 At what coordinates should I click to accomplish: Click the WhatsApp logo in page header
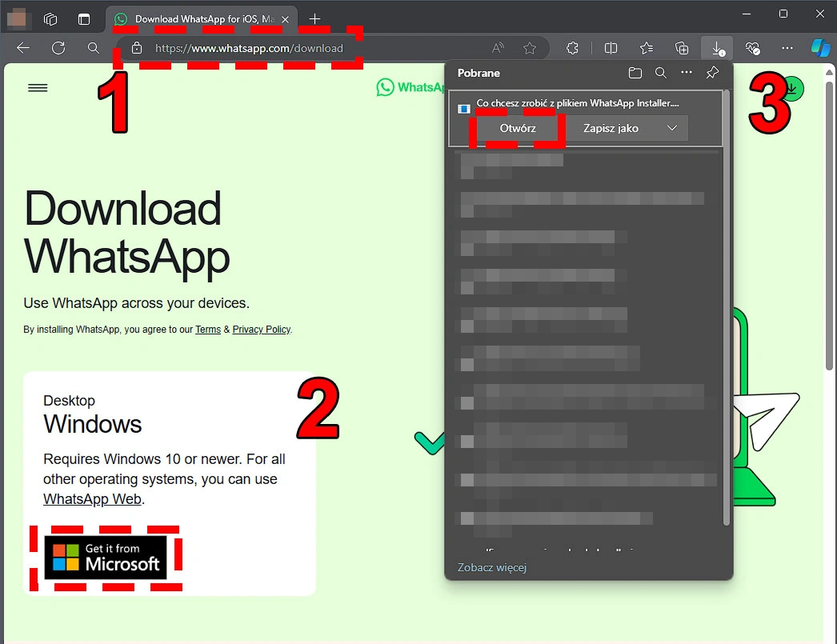tap(410, 87)
